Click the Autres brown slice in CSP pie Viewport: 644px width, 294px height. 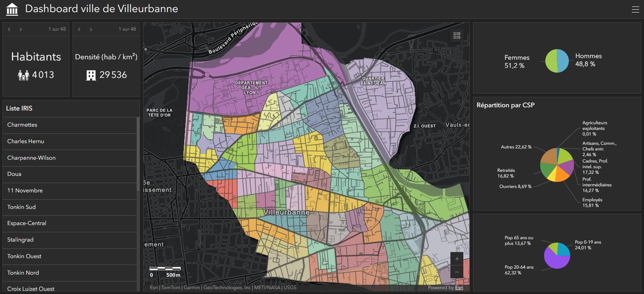click(x=549, y=156)
